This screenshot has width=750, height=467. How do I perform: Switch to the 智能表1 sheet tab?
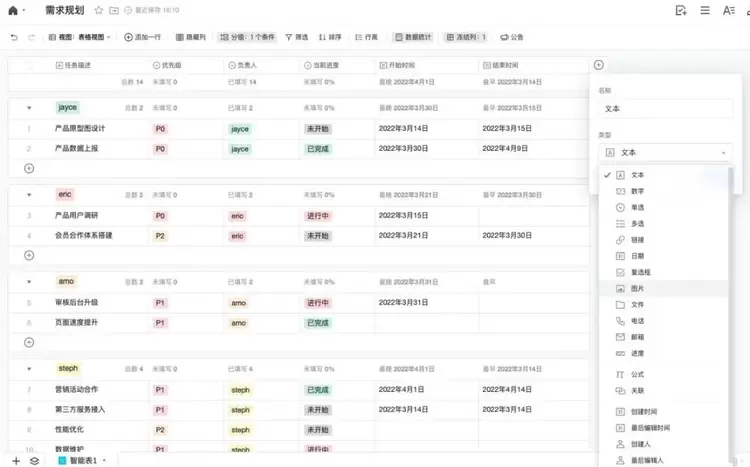coord(82,461)
